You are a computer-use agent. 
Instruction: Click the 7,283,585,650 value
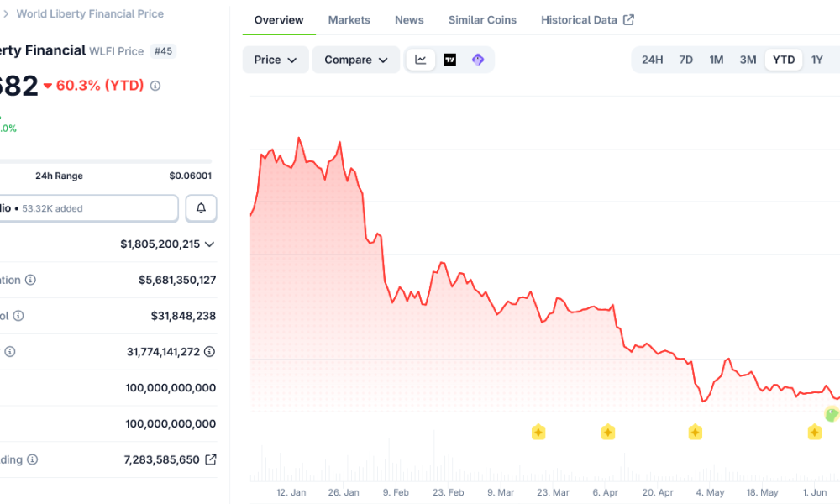pyautogui.click(x=161, y=459)
